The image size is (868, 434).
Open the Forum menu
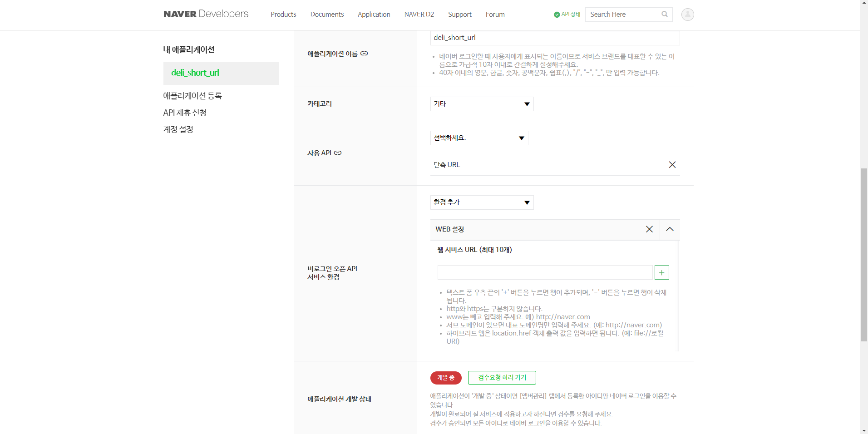[x=495, y=15]
